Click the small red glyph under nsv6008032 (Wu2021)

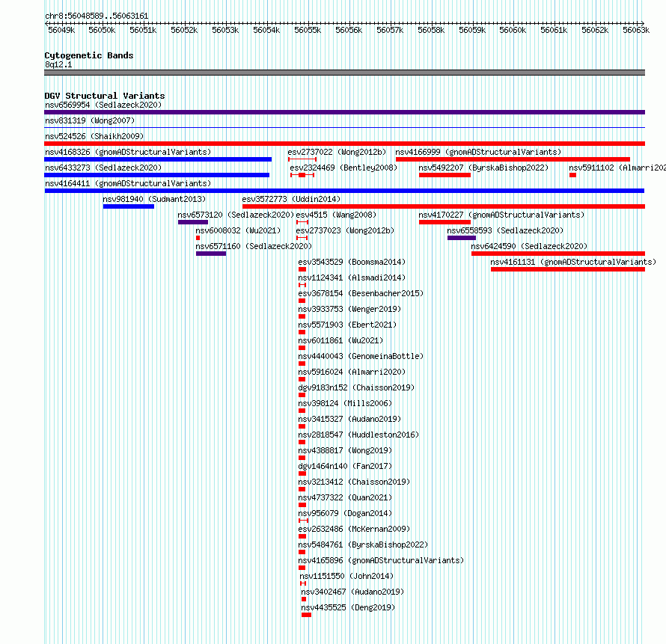click(198, 238)
